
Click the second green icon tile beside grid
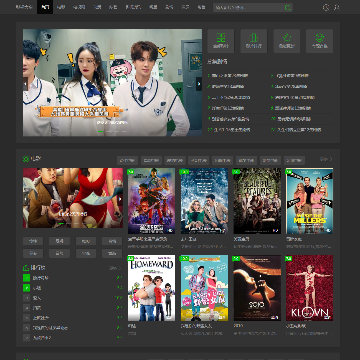[254, 41]
